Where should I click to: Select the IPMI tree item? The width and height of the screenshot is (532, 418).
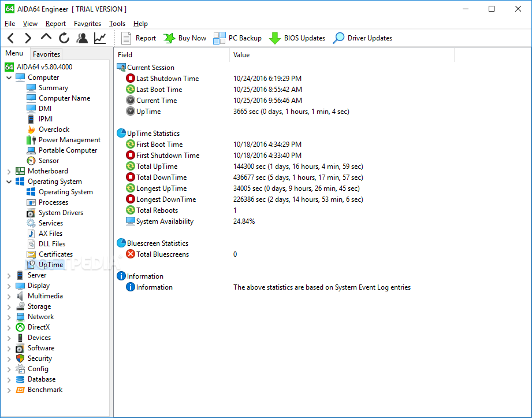40,119
